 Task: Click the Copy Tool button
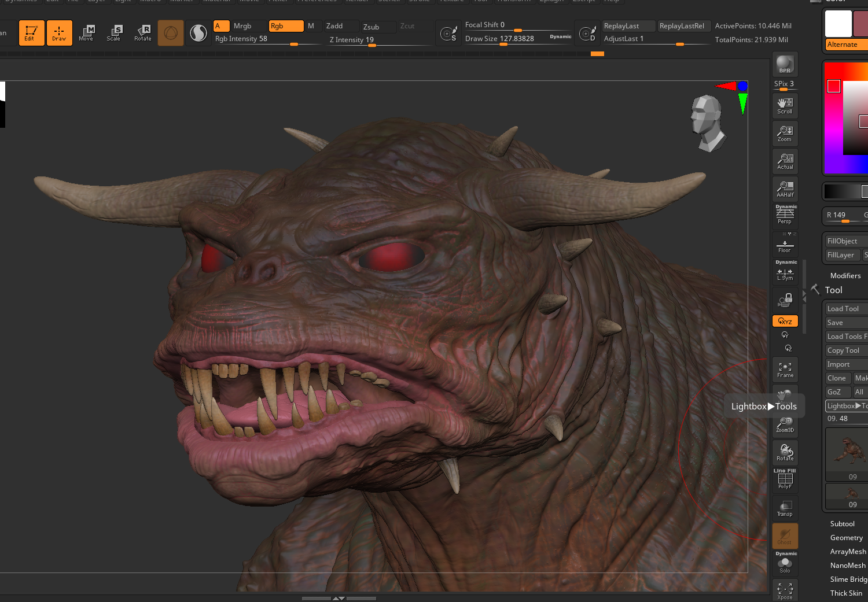pos(846,350)
